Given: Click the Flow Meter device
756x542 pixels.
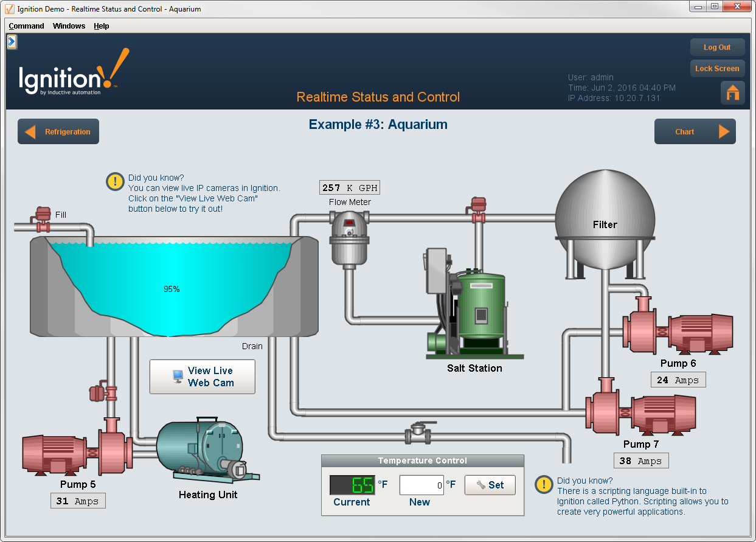Looking at the screenshot, I should [349, 238].
